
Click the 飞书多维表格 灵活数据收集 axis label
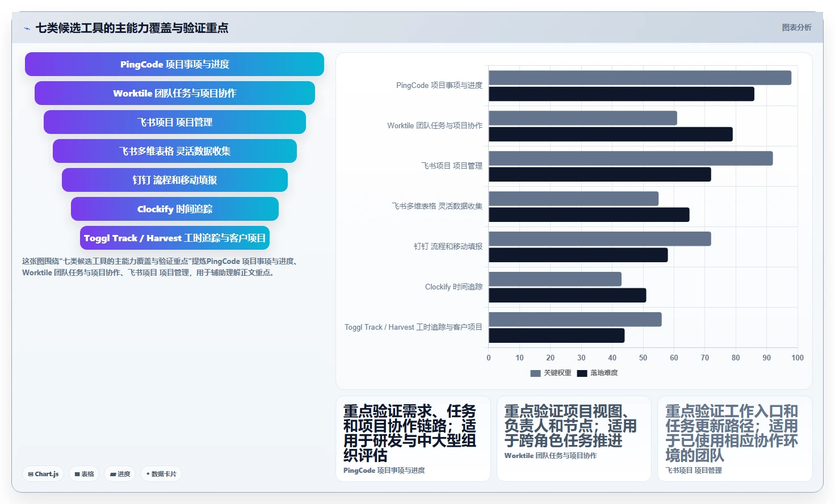click(437, 207)
